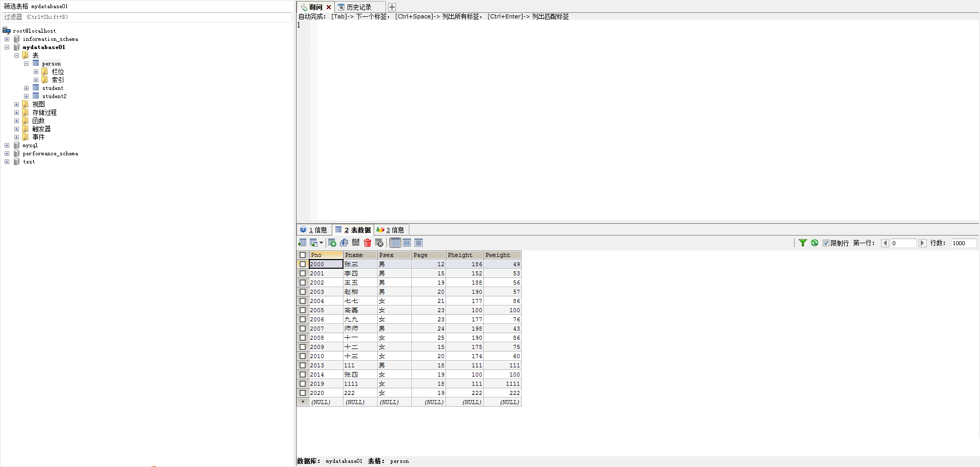Close the 询问 query tab
980x467 pixels.
(x=329, y=7)
